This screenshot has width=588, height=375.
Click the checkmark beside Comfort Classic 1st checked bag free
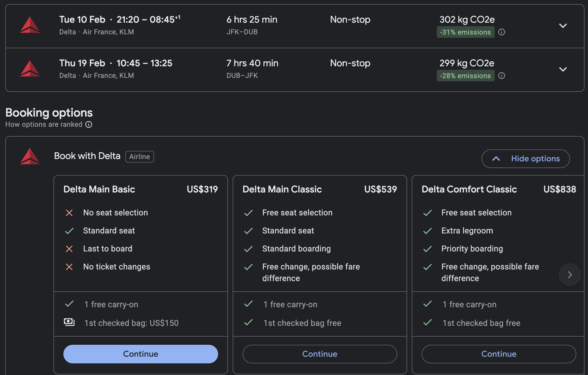[x=427, y=322]
